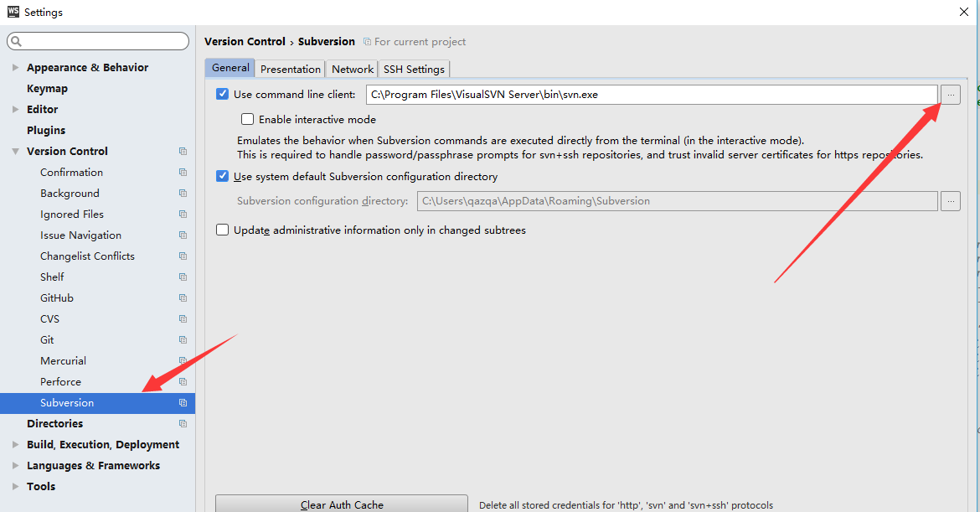Check 'Update administrative information only in changed subtrees'

pos(223,230)
